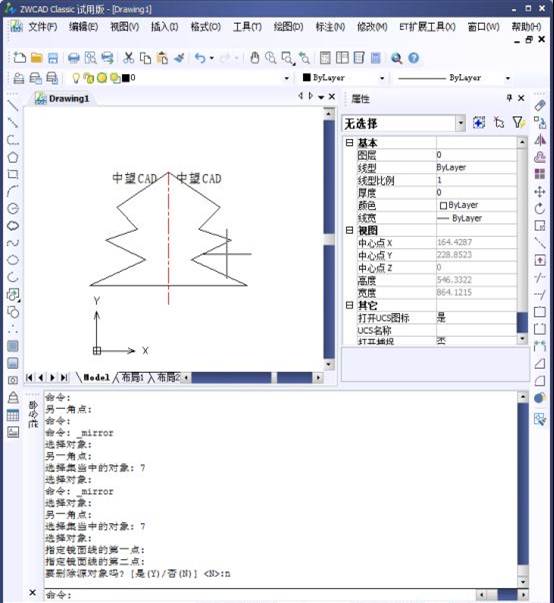Save the drawing using the floppy icon
This screenshot has height=603, width=554.
point(53,58)
